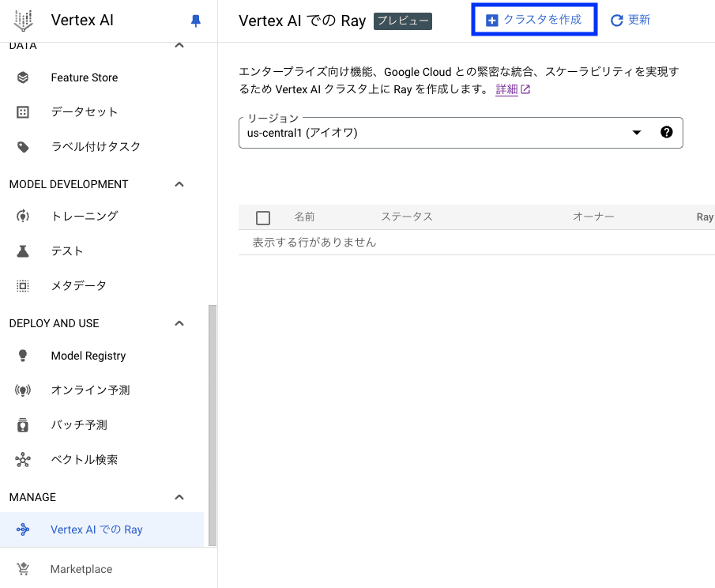Click the テスト flask icon
Image resolution: width=715 pixels, height=588 pixels.
click(23, 251)
